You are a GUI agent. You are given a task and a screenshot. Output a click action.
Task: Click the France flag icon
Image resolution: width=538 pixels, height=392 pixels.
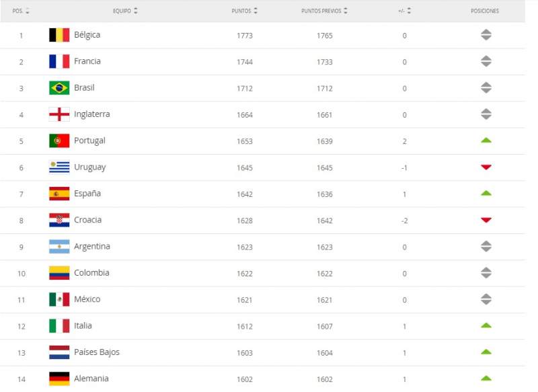[x=59, y=61]
